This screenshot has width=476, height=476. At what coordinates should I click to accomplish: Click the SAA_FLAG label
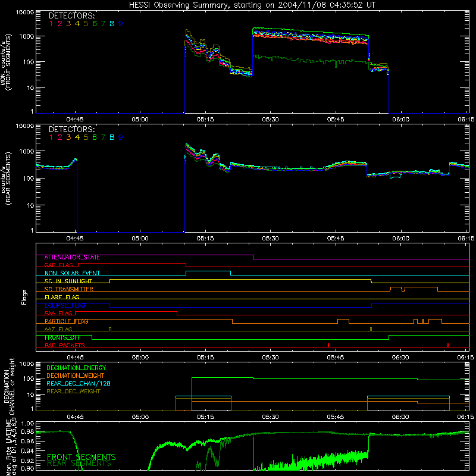click(x=58, y=313)
